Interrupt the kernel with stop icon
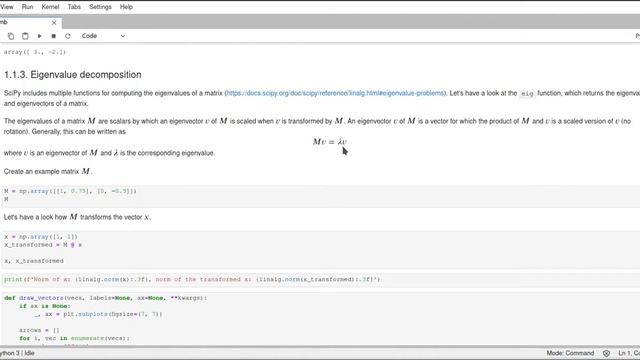 53,36
